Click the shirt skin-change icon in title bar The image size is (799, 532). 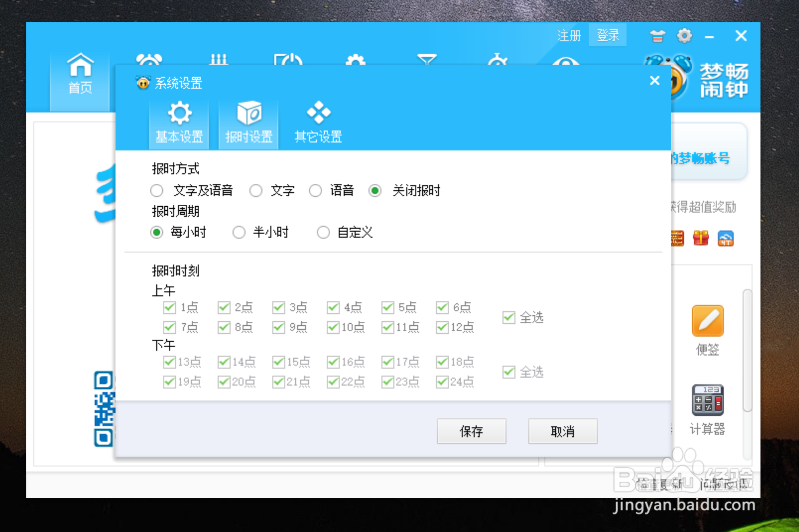tap(657, 36)
